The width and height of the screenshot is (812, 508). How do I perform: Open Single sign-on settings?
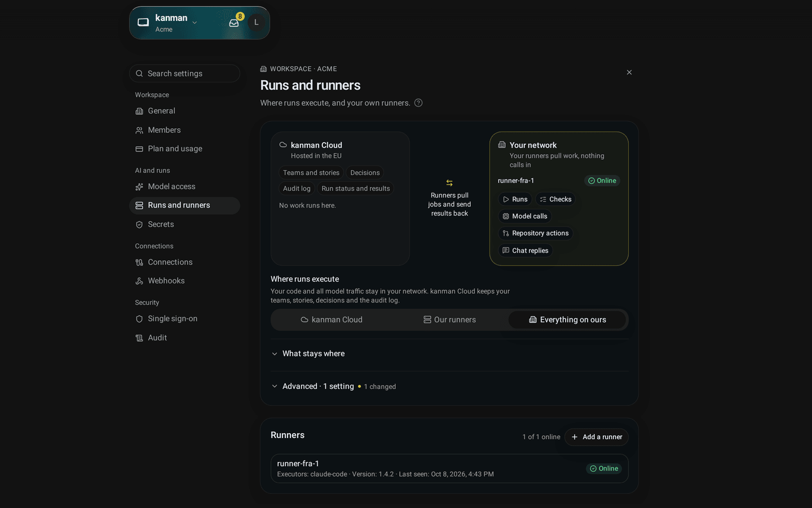[184, 318]
